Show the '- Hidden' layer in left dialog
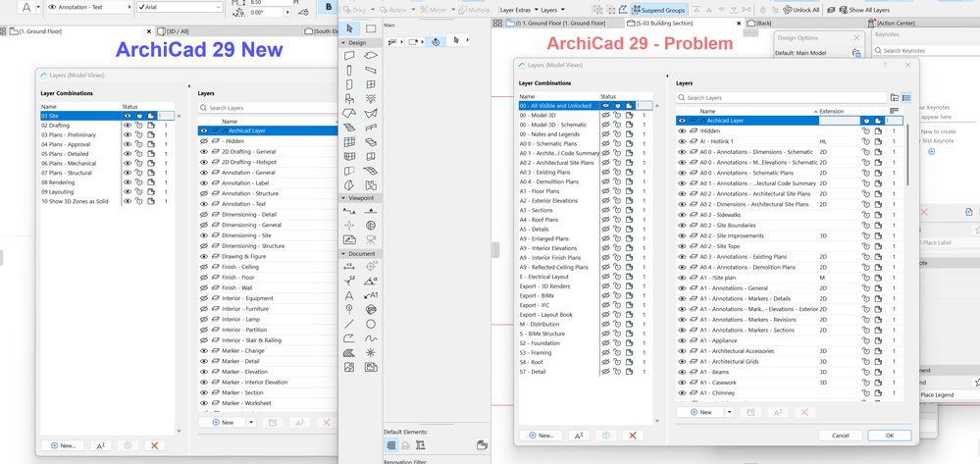980x464 pixels. tap(204, 141)
